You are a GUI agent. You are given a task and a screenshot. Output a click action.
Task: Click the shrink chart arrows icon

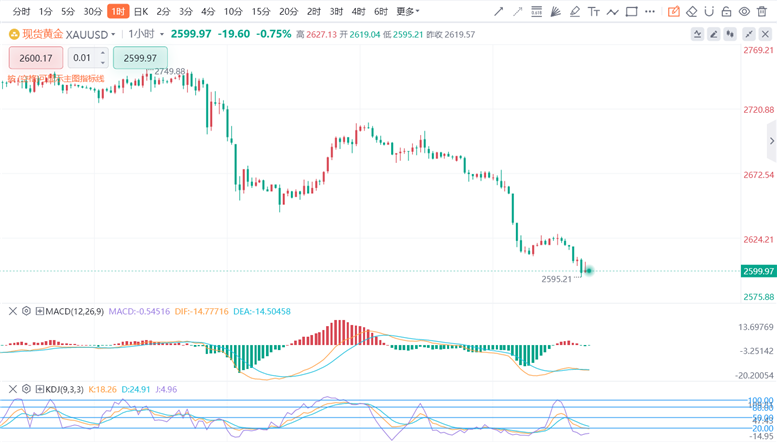coord(749,34)
